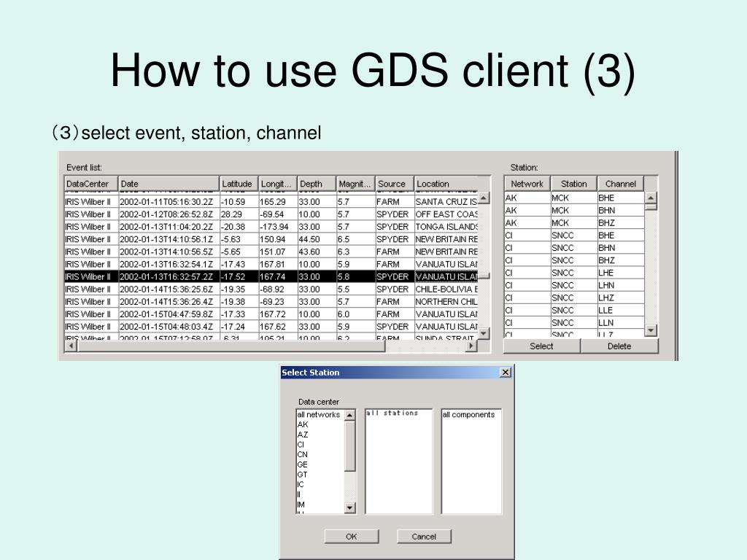747x560 pixels.
Task: Select station row CI SNCC LLN
Action: point(574,322)
